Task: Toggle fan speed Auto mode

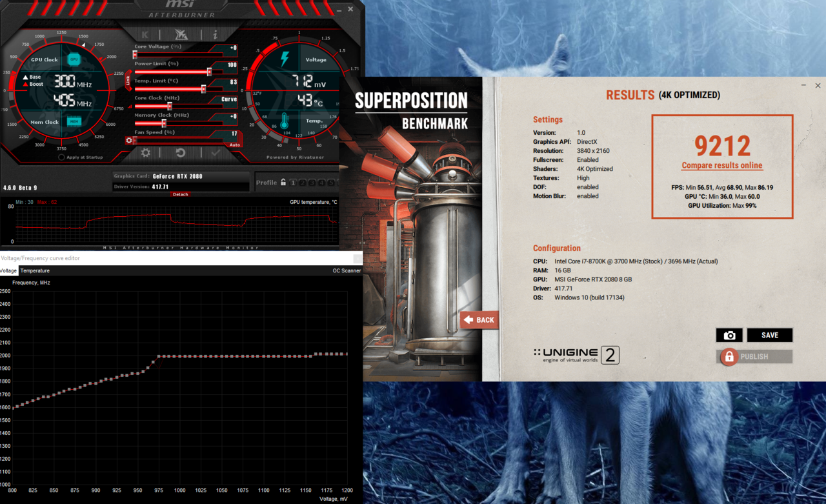Action: pos(234,145)
